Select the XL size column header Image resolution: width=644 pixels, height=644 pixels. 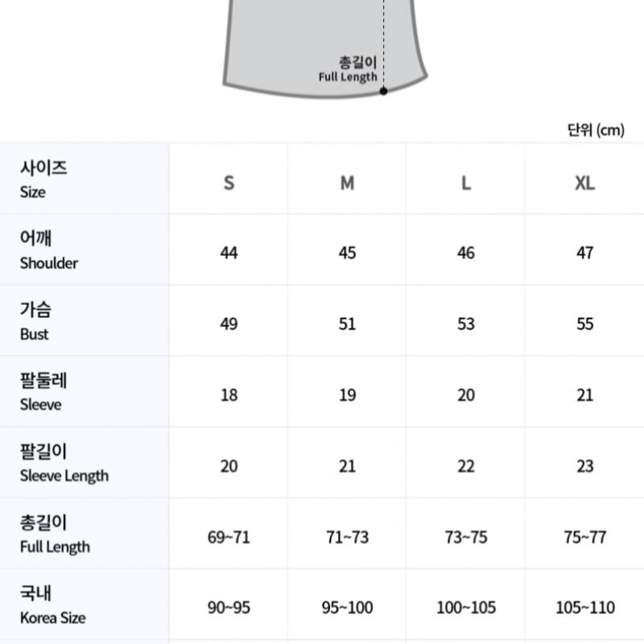[x=585, y=183]
